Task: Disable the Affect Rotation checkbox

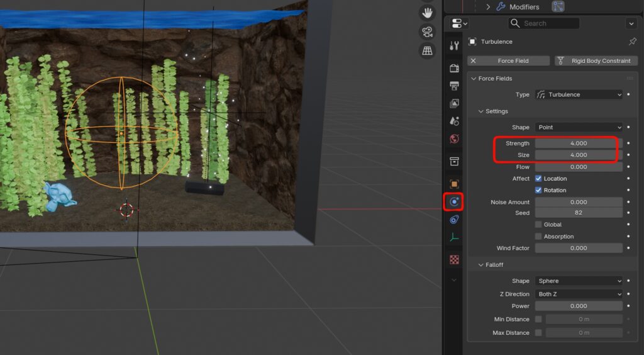Action: coord(538,190)
